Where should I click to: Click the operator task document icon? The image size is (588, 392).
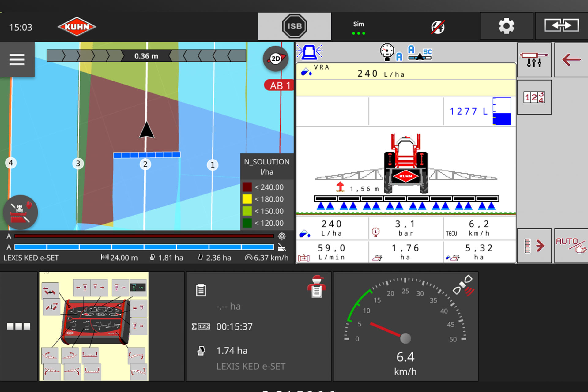pyautogui.click(x=317, y=287)
